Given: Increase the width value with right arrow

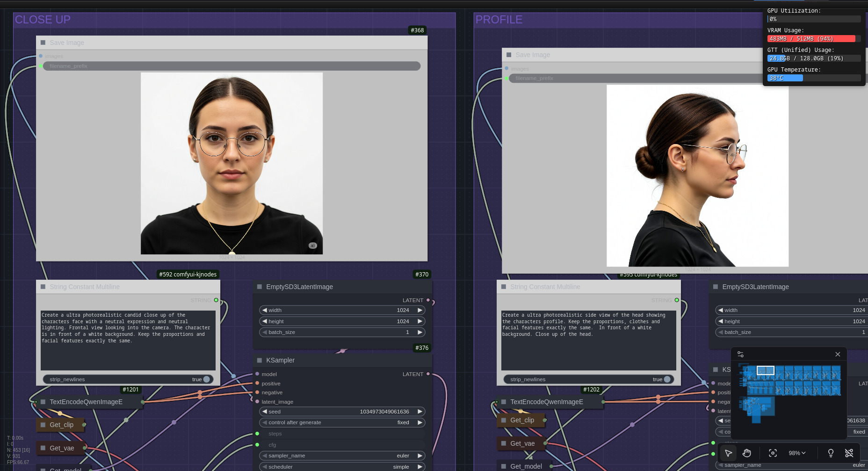Looking at the screenshot, I should coord(420,310).
